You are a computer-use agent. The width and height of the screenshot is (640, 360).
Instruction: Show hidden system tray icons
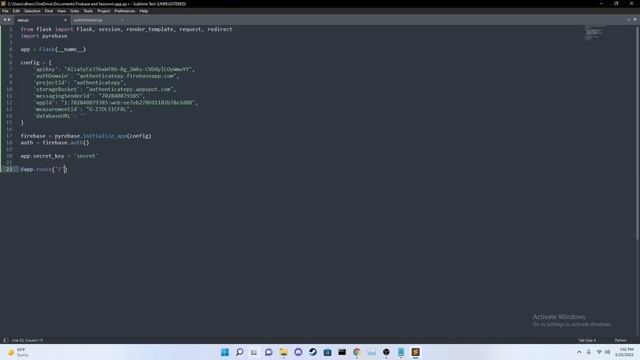[579, 352]
